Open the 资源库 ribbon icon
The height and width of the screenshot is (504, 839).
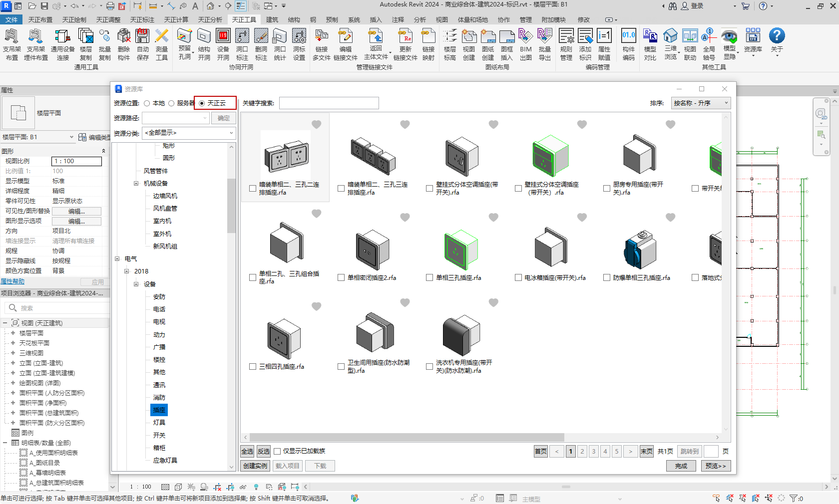[x=753, y=42]
